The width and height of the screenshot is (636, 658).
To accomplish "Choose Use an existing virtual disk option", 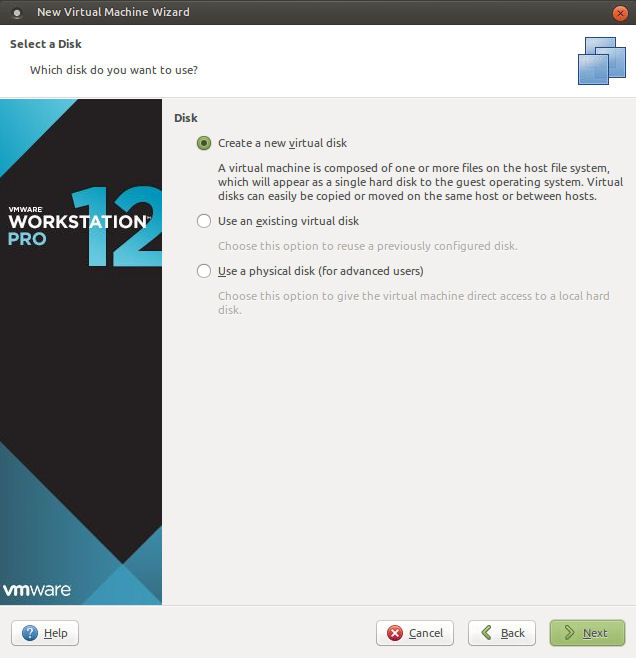I will click(x=204, y=221).
